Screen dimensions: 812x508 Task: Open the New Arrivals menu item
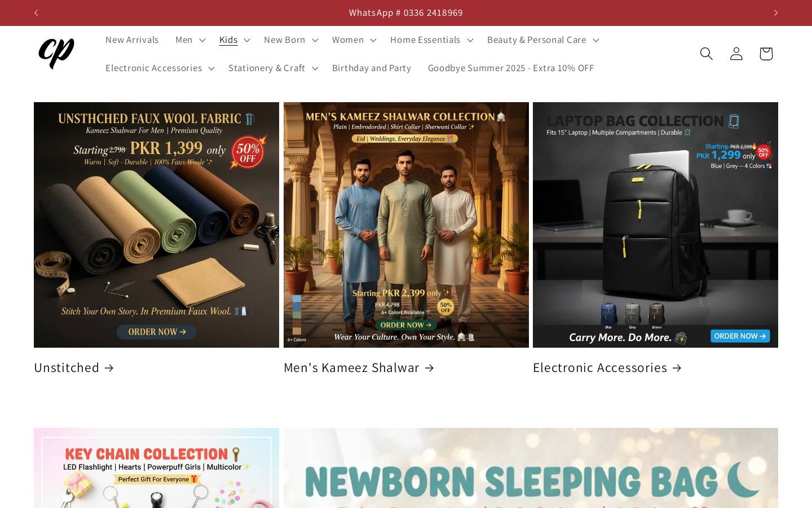tap(132, 40)
